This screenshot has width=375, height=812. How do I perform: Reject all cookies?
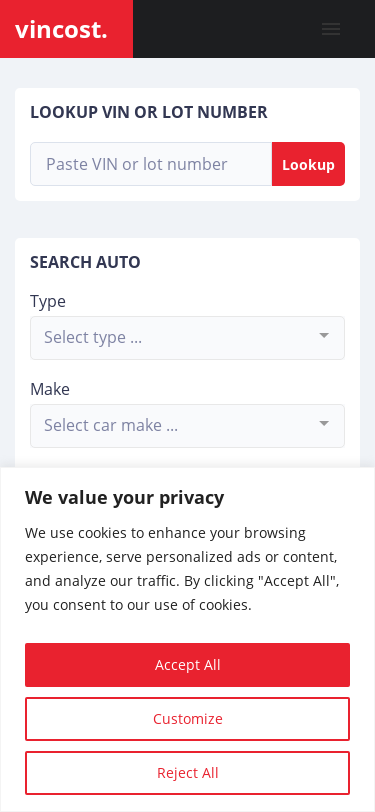click(188, 773)
